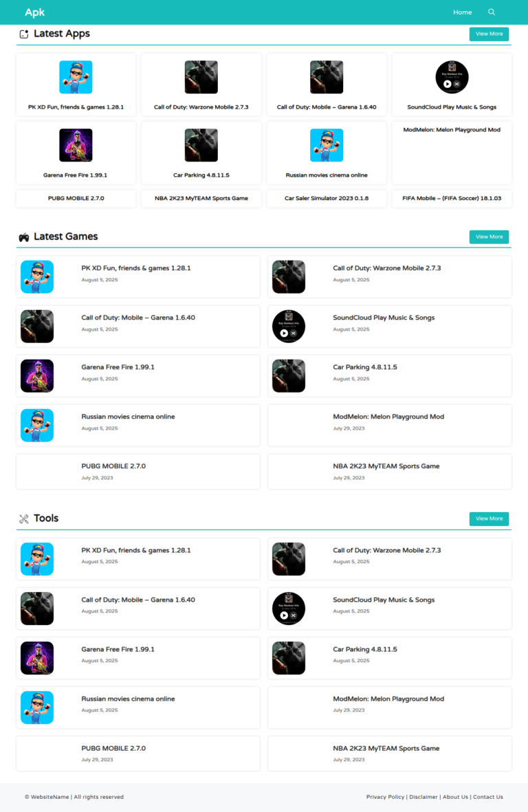Open the search icon in header
The height and width of the screenshot is (812, 528).
(x=492, y=12)
